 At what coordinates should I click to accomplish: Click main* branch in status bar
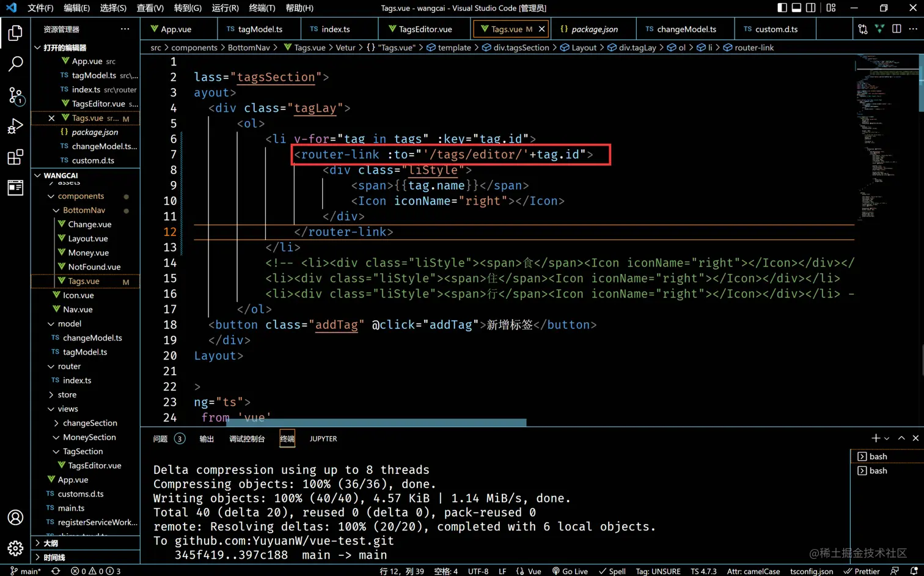pos(25,571)
